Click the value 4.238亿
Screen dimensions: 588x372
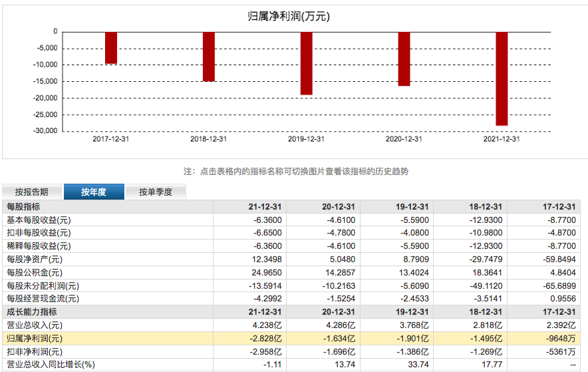267,325
